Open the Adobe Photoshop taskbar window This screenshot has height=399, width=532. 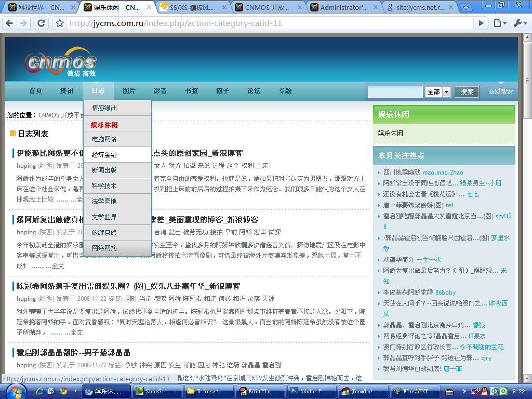(312, 392)
